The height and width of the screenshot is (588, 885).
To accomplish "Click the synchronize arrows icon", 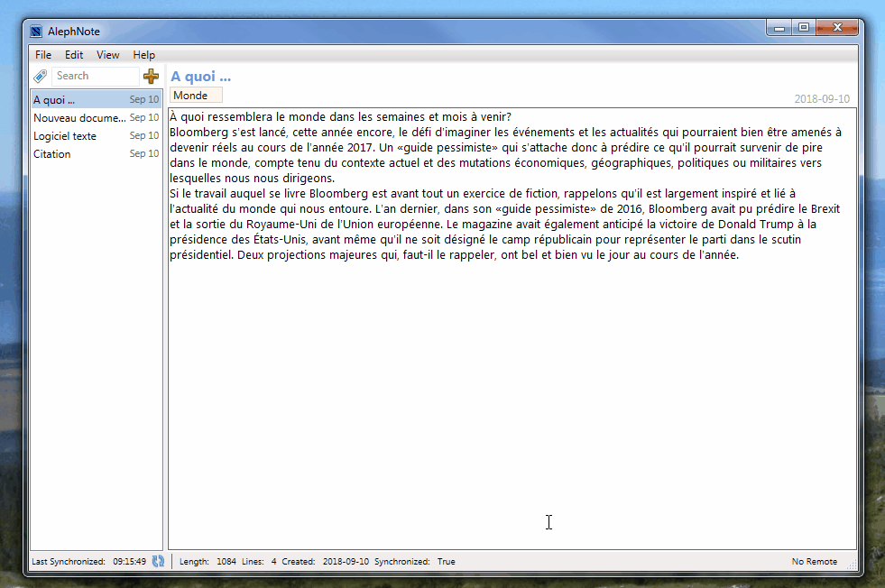I will tap(158, 561).
